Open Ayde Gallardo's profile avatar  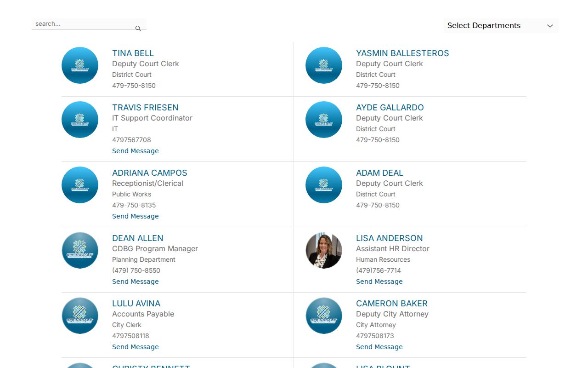pyautogui.click(x=324, y=120)
